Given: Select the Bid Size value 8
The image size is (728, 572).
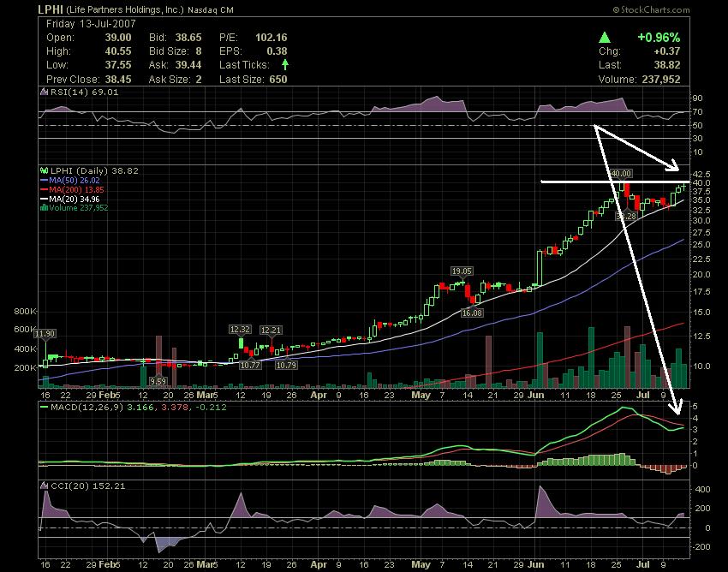Looking at the screenshot, I should (x=199, y=51).
